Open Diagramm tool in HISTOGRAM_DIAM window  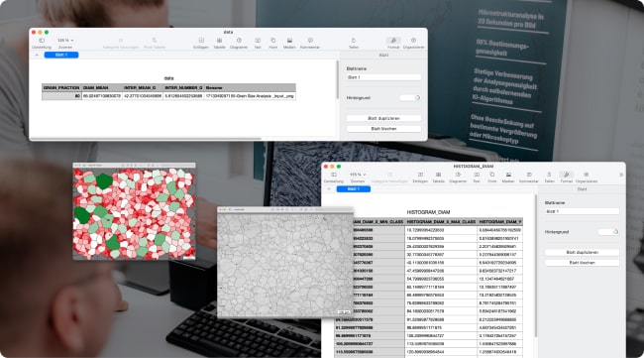(x=458, y=178)
